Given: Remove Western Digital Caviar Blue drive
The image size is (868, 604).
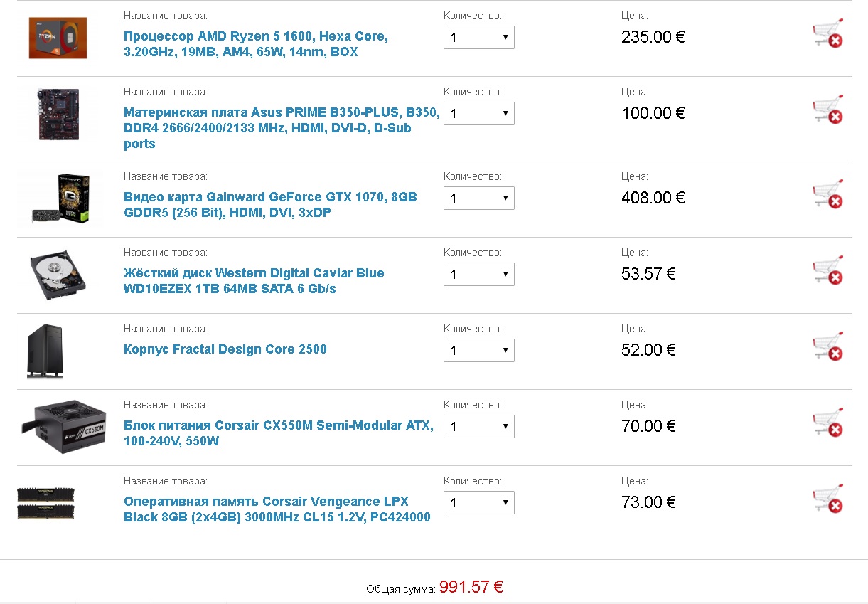Looking at the screenshot, I should (827, 270).
